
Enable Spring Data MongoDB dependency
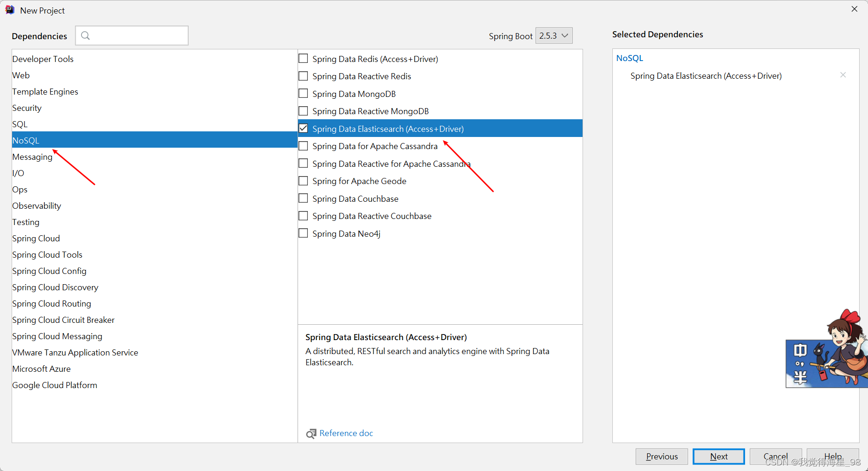click(x=303, y=94)
